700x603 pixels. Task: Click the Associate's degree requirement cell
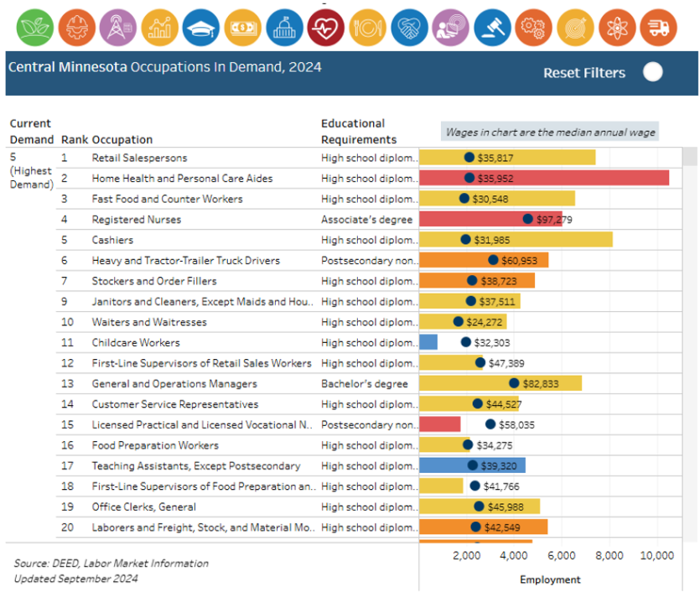point(367,220)
